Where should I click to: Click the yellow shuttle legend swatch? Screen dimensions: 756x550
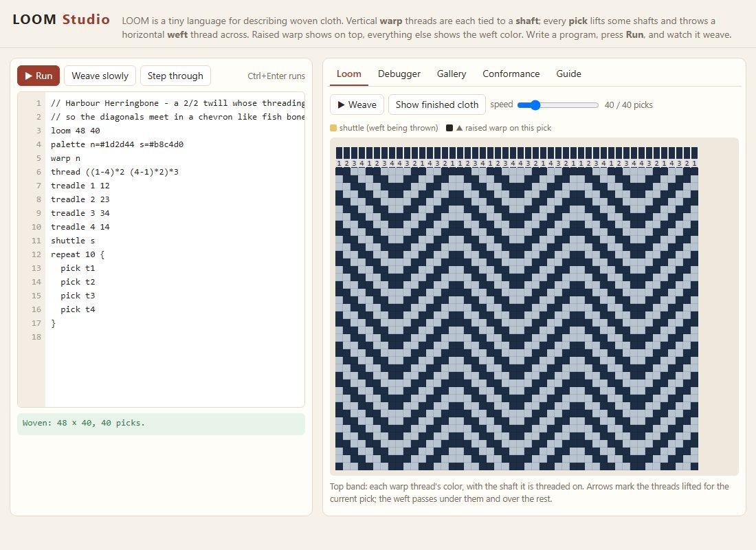pos(333,128)
